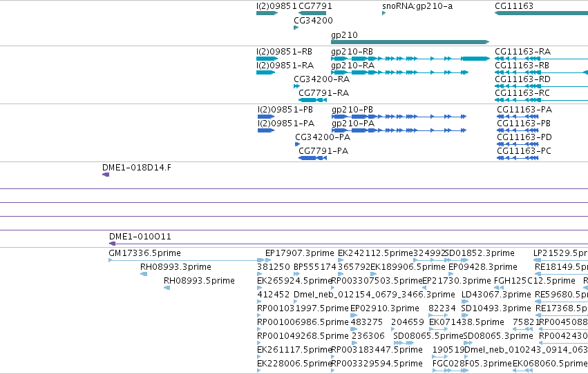The image size is (588, 374).
Task: Click the CG11163-RD transcript label
Action: point(523,79)
